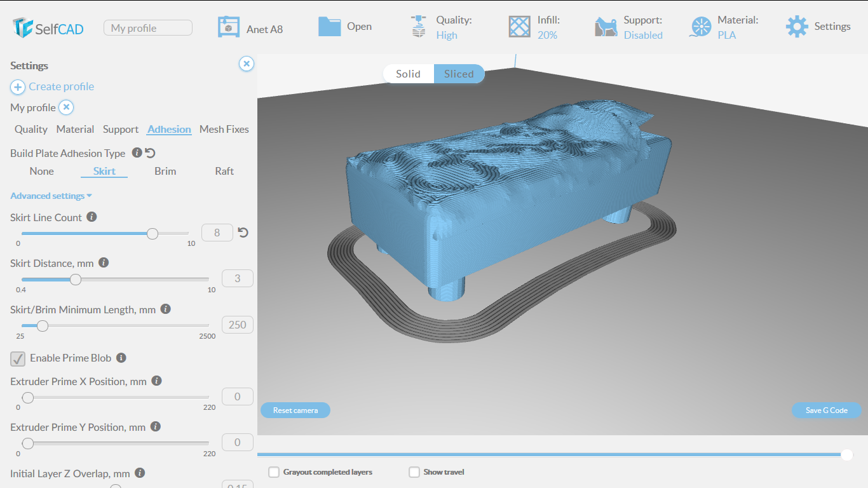Reset Skirt Line Count value
Viewport: 868px width, 488px height.
point(243,233)
